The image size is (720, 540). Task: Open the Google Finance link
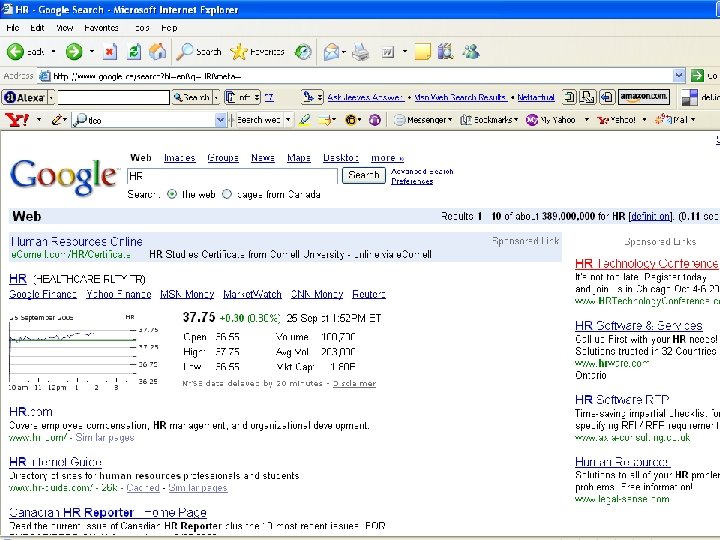pos(43,294)
